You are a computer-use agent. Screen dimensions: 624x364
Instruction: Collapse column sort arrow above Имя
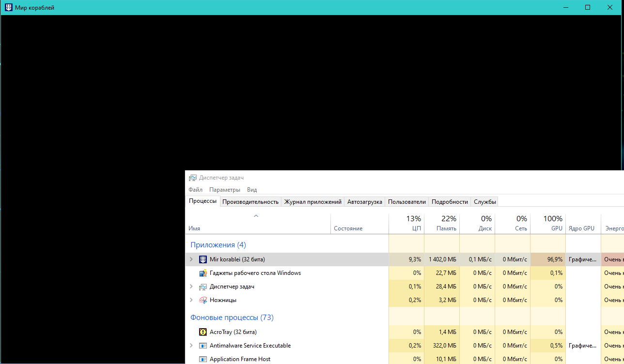[256, 216]
